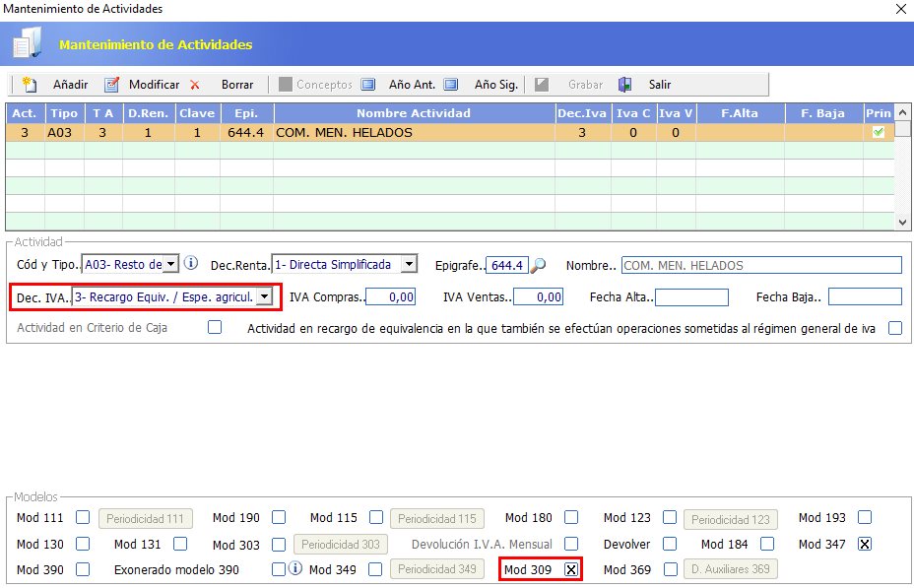Click the Añadir new record icon

[x=30, y=85]
